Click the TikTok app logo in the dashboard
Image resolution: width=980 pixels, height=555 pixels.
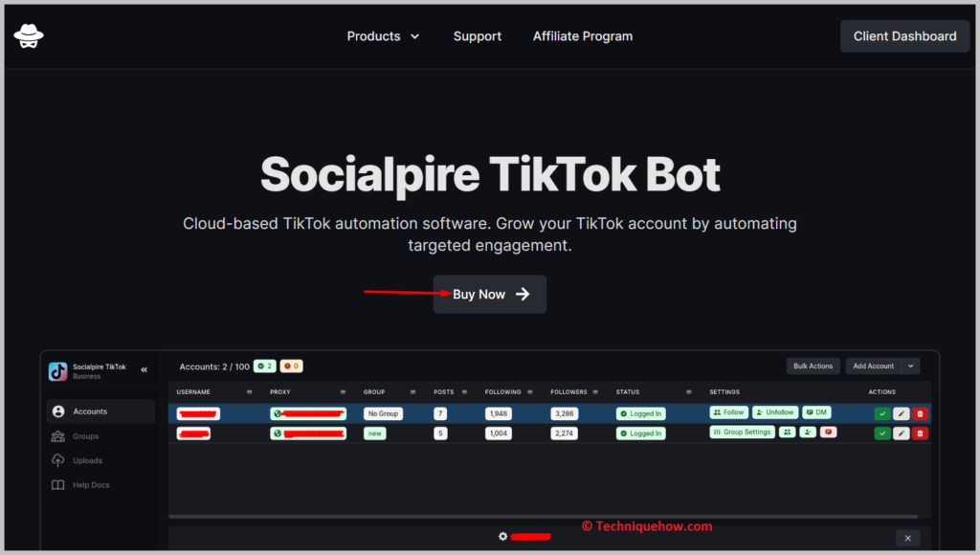tap(58, 371)
